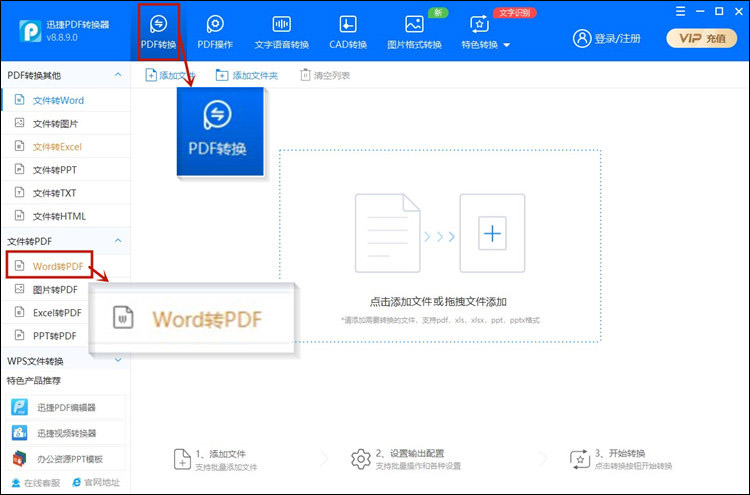The image size is (750, 495).
Task: Click the 文件转Excel sheet icon
Action: (x=20, y=146)
